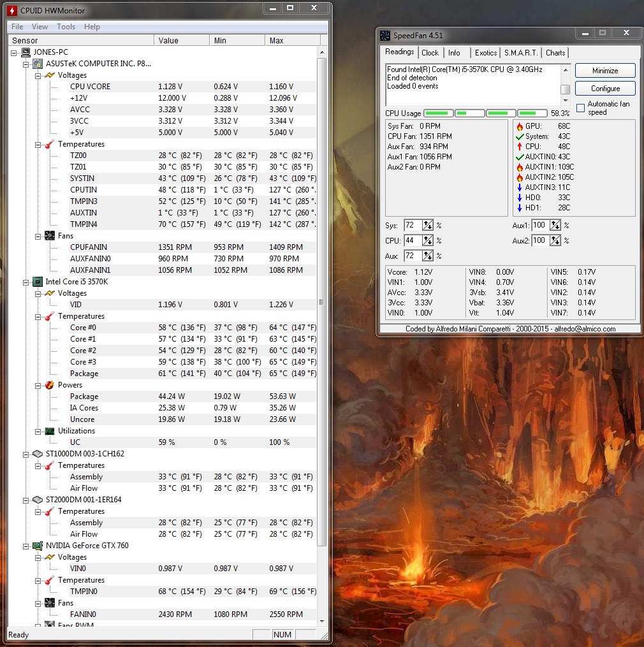Click the GTX 760 Fans icon
Image resolution: width=644 pixels, height=647 pixels.
click(50, 603)
